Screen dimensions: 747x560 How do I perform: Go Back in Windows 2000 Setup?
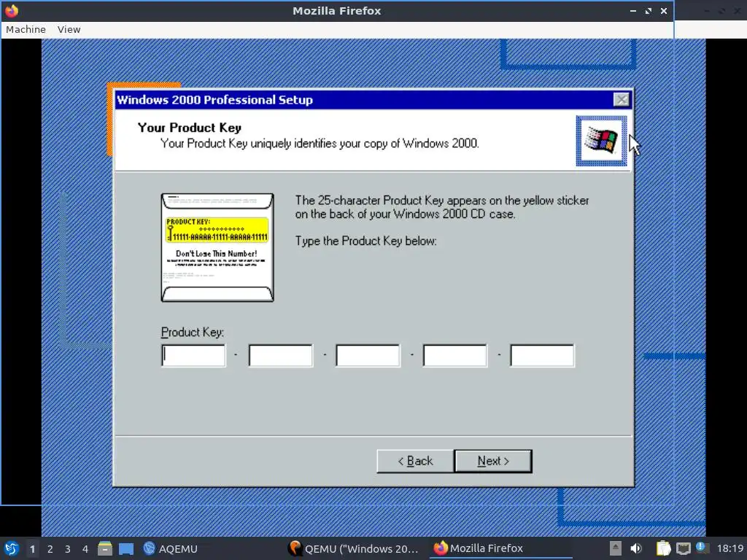415,461
